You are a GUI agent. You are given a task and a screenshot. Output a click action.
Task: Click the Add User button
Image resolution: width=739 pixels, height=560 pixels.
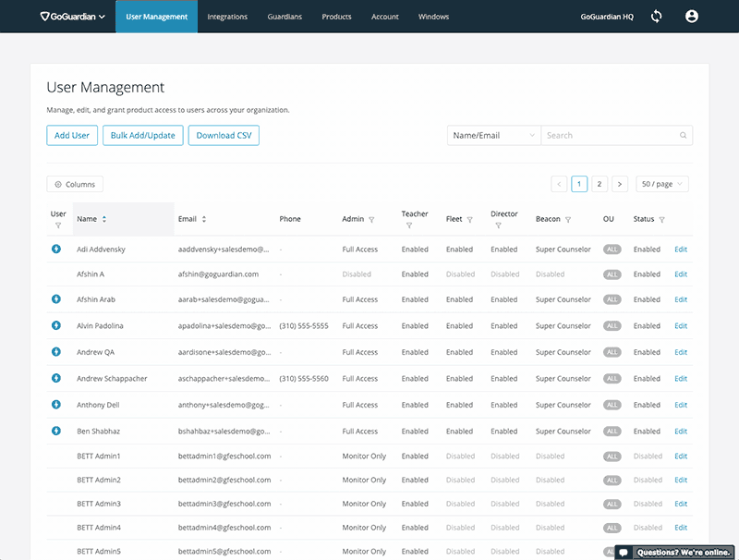coord(72,135)
